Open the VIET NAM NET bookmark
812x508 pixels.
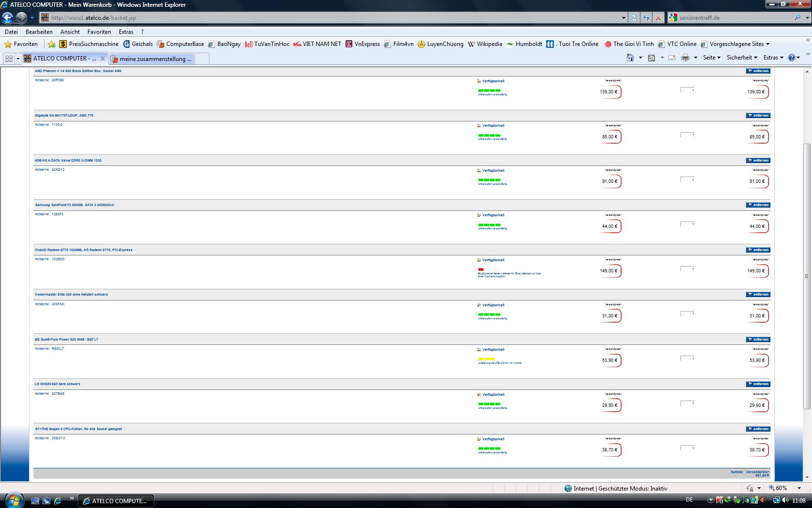pyautogui.click(x=317, y=44)
